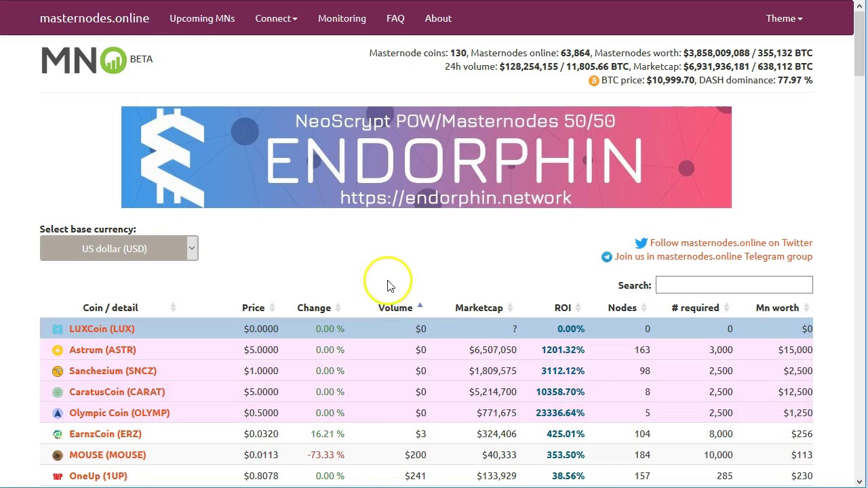Sort table by Nodes column
The height and width of the screenshot is (488, 868).
pos(622,308)
